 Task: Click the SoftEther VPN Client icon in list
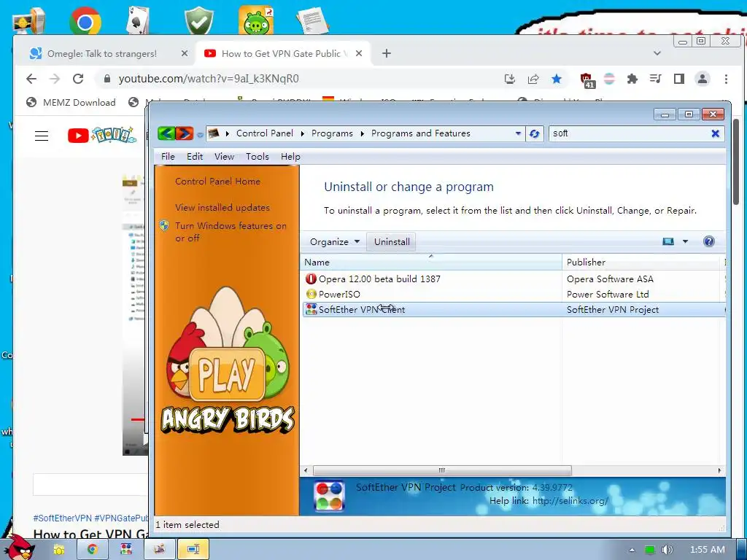click(311, 309)
